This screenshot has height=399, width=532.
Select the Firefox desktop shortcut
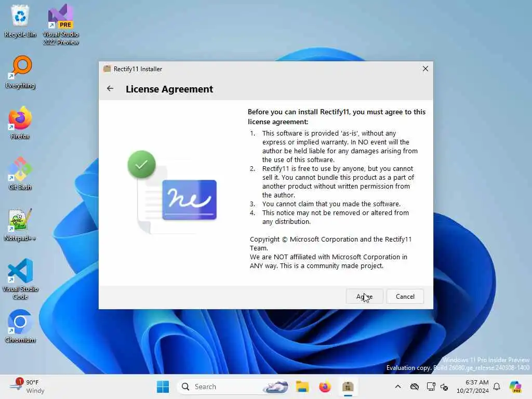click(x=20, y=123)
